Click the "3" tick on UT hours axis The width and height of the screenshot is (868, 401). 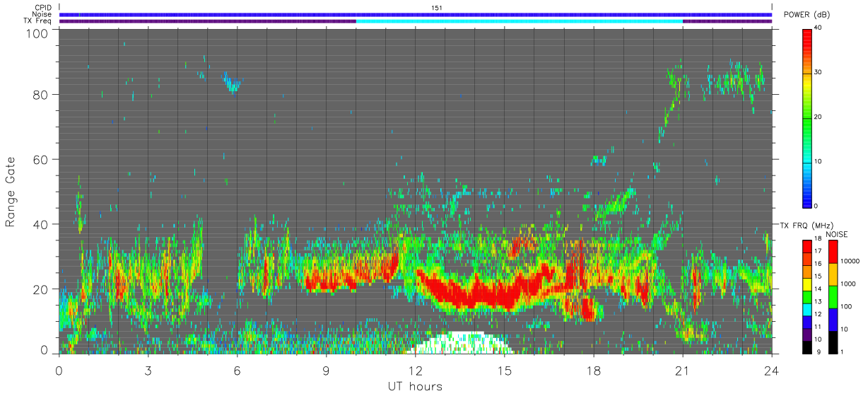click(x=148, y=370)
